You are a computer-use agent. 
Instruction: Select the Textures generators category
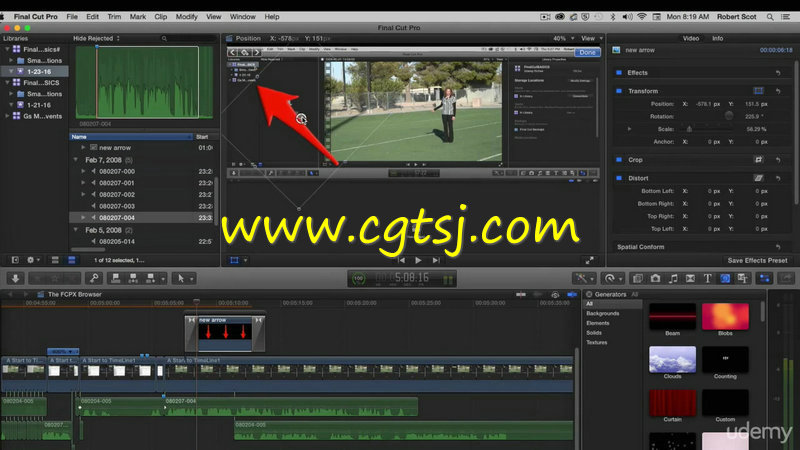click(x=596, y=342)
